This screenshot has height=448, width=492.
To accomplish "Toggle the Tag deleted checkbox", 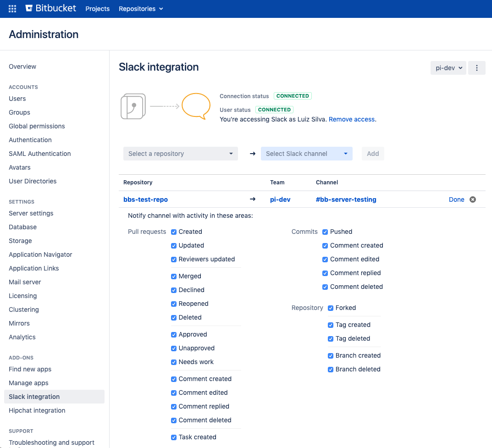I will [331, 339].
